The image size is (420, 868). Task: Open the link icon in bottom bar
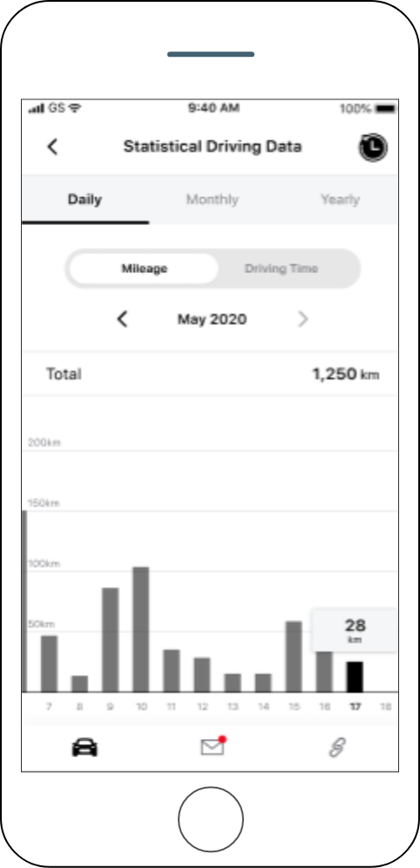[337, 748]
